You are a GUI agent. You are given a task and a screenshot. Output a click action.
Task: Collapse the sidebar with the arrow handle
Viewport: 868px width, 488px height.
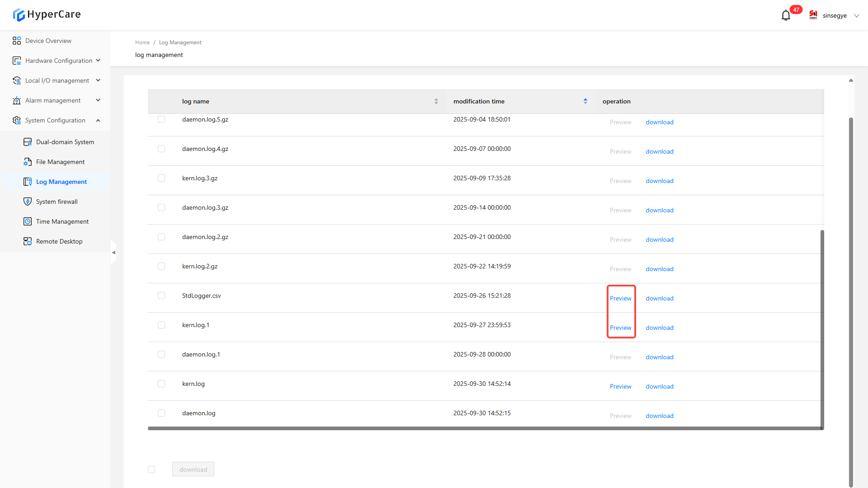point(113,253)
